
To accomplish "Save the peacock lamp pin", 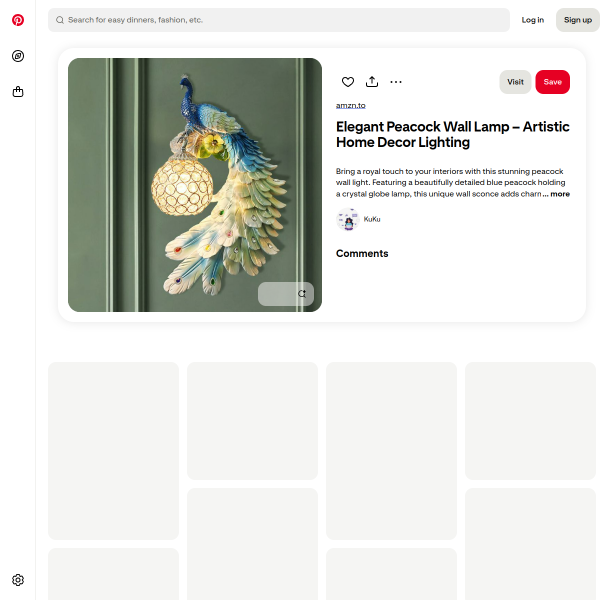I will click(x=552, y=82).
